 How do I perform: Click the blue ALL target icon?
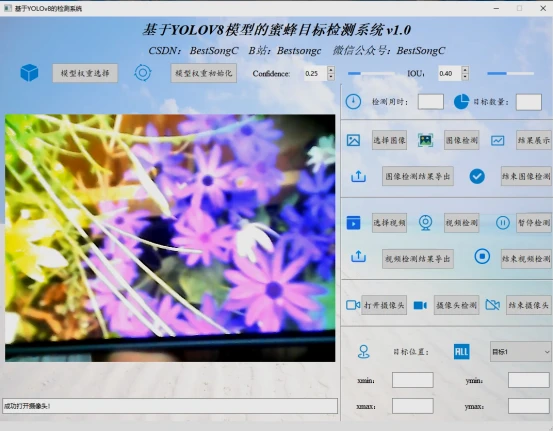coord(461,351)
